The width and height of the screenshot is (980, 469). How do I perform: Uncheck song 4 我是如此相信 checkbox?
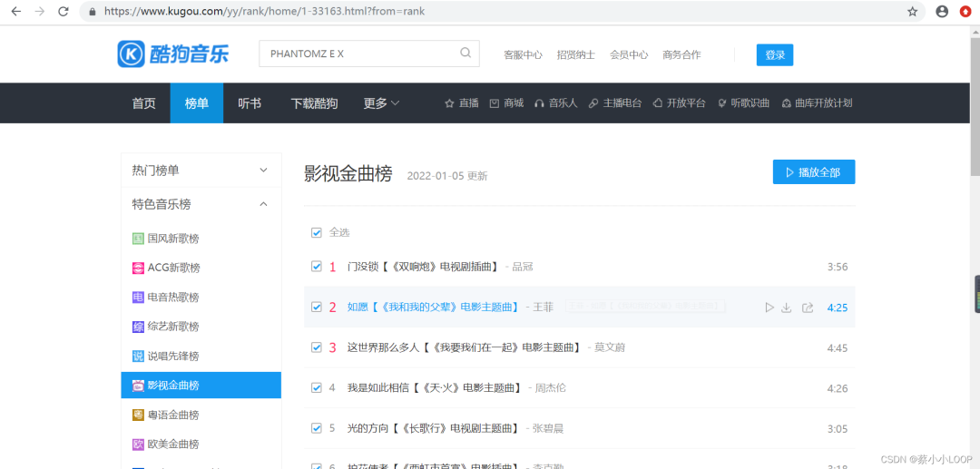click(317, 388)
